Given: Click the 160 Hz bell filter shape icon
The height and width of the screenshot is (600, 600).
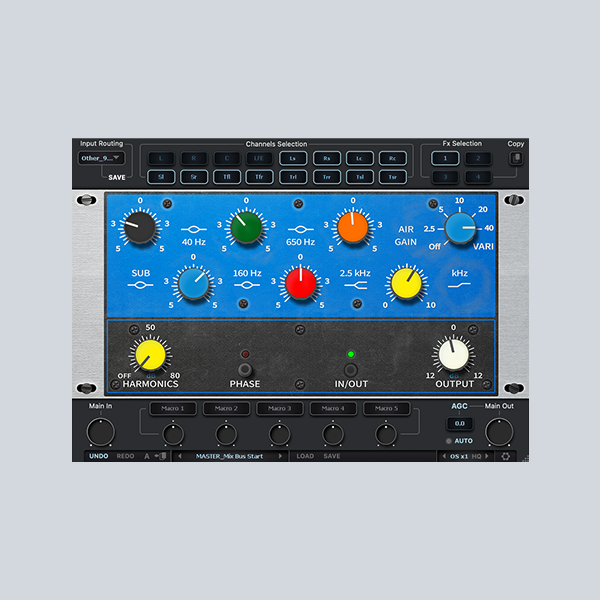Looking at the screenshot, I should pyautogui.click(x=247, y=285).
